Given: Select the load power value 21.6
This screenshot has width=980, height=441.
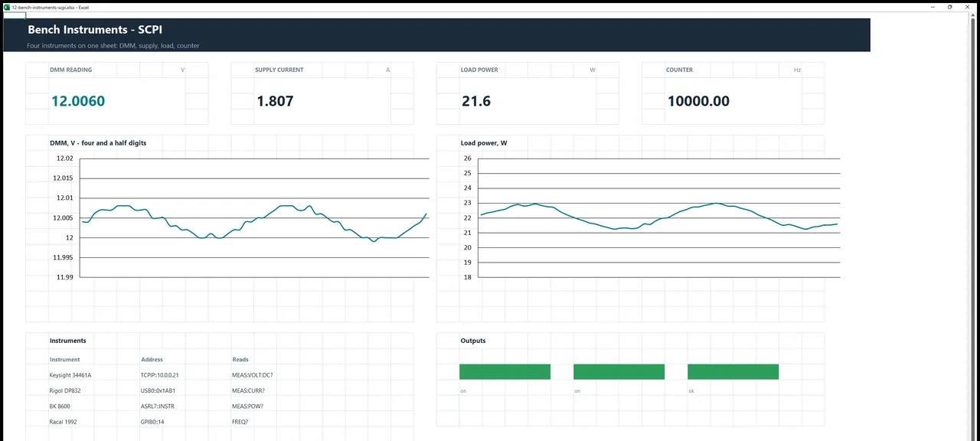Looking at the screenshot, I should [x=476, y=101].
